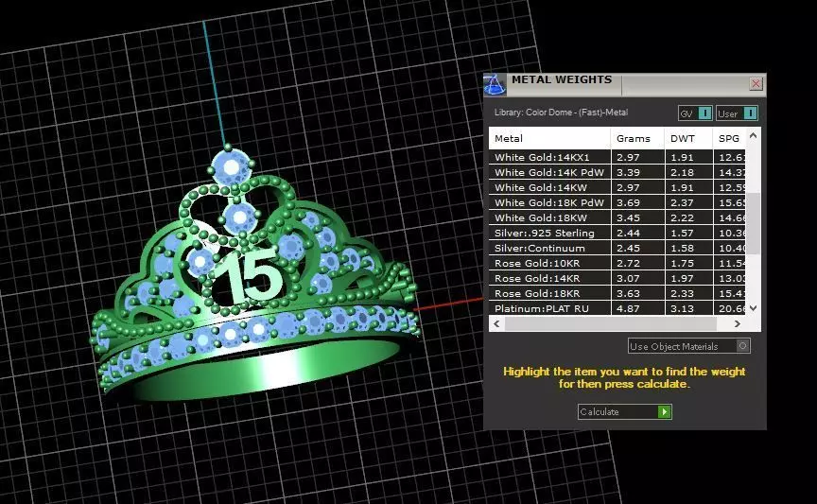Click the DWT column header
817x504 pixels.
[687, 139]
